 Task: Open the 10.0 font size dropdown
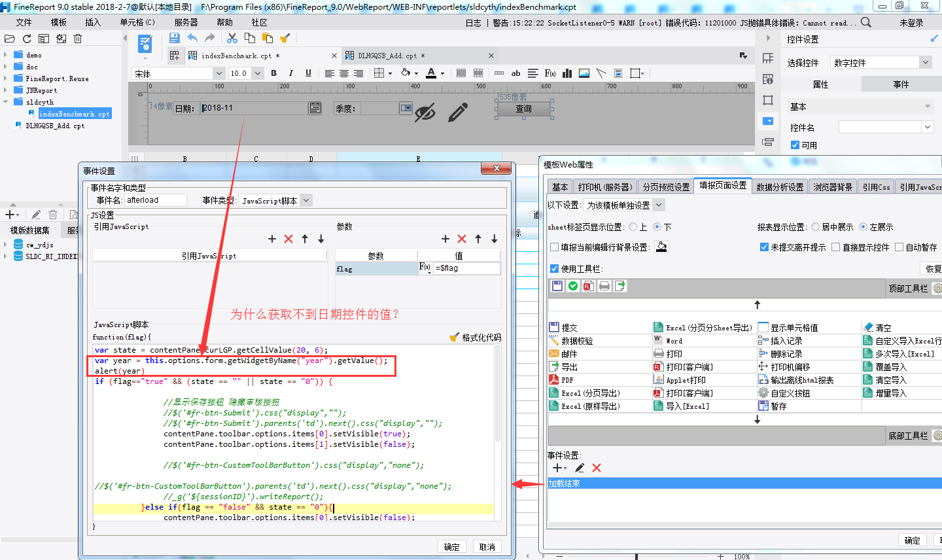click(x=258, y=73)
